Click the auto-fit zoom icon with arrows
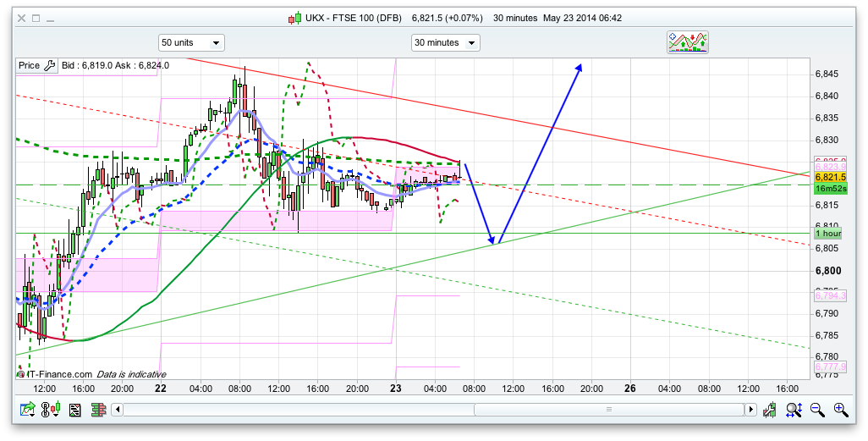The image size is (868, 441). coord(794,410)
